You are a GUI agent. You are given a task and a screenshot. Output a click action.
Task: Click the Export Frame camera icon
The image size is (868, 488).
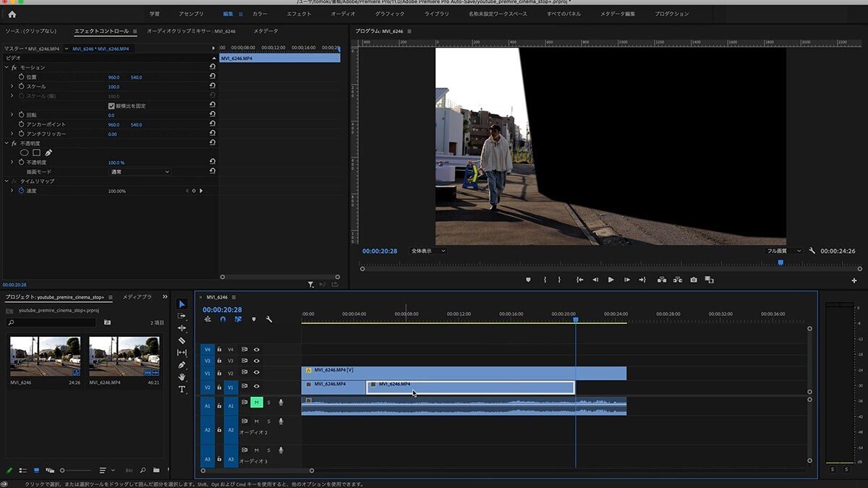(694, 280)
